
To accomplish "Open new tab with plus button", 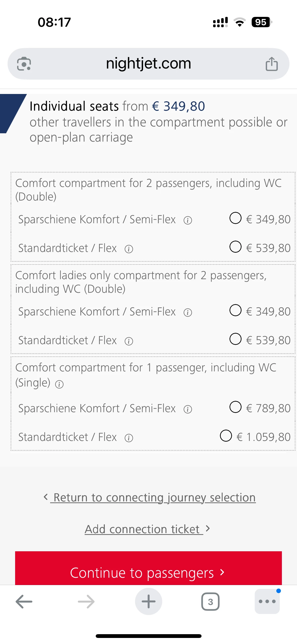I will point(148,601).
